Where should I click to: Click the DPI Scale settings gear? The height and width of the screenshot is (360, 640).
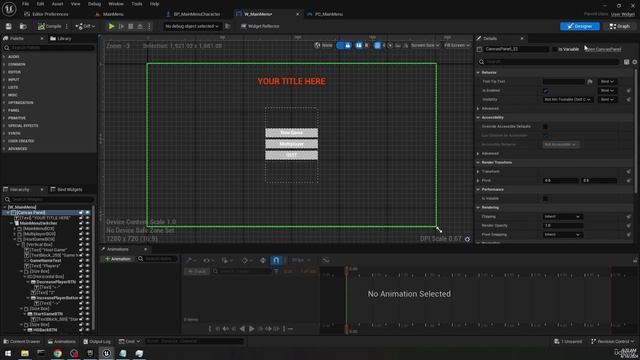coord(467,239)
